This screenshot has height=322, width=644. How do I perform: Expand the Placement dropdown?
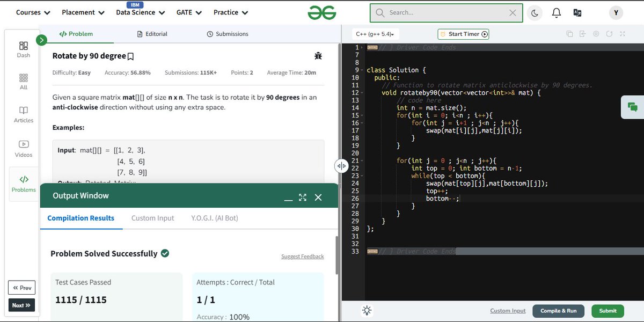click(83, 12)
